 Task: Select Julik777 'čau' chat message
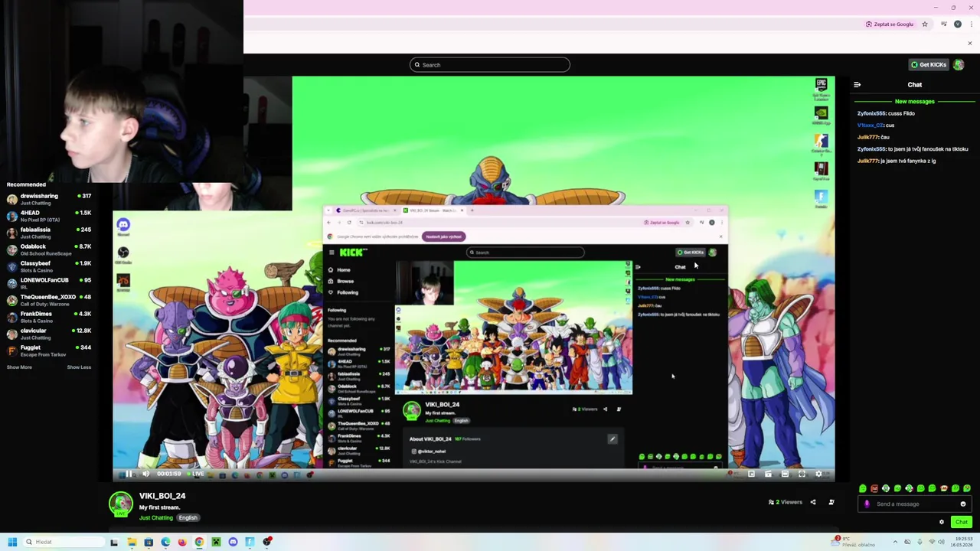click(x=874, y=137)
